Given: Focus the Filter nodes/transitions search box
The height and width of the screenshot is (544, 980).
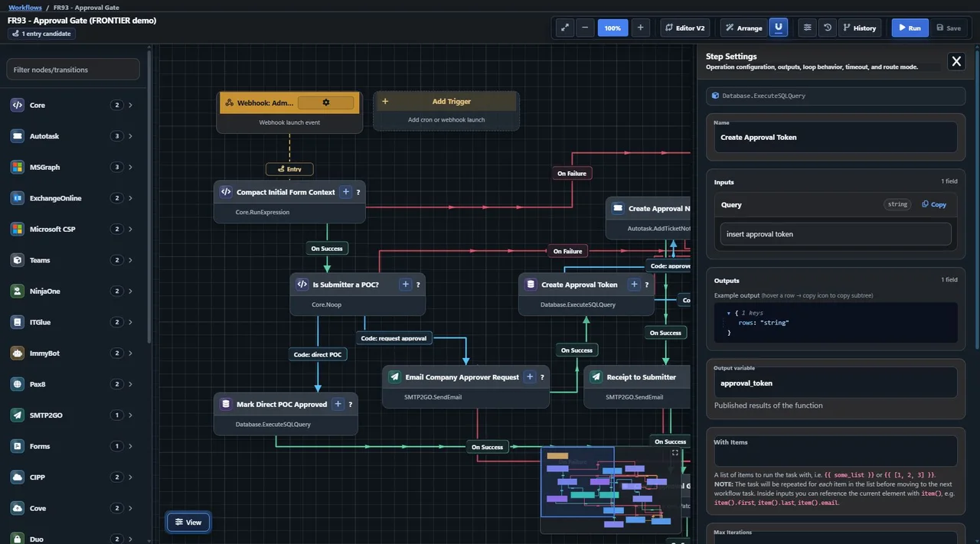Looking at the screenshot, I should [73, 70].
